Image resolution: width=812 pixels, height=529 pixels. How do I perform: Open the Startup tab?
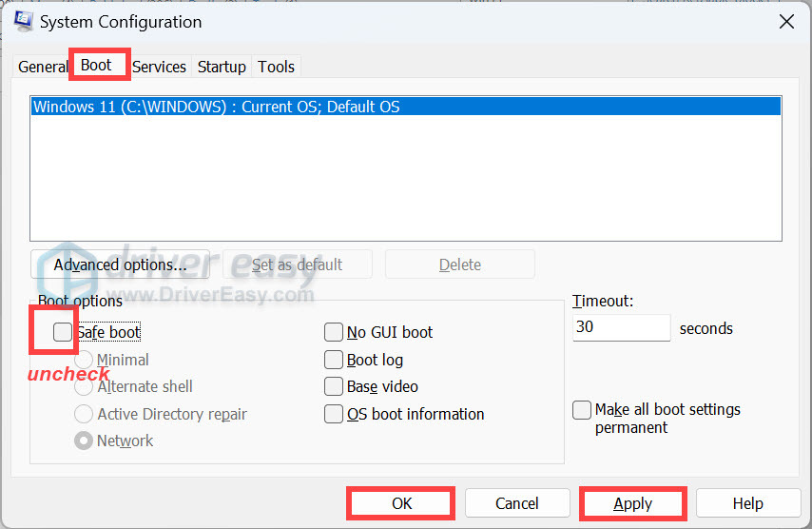pos(221,67)
